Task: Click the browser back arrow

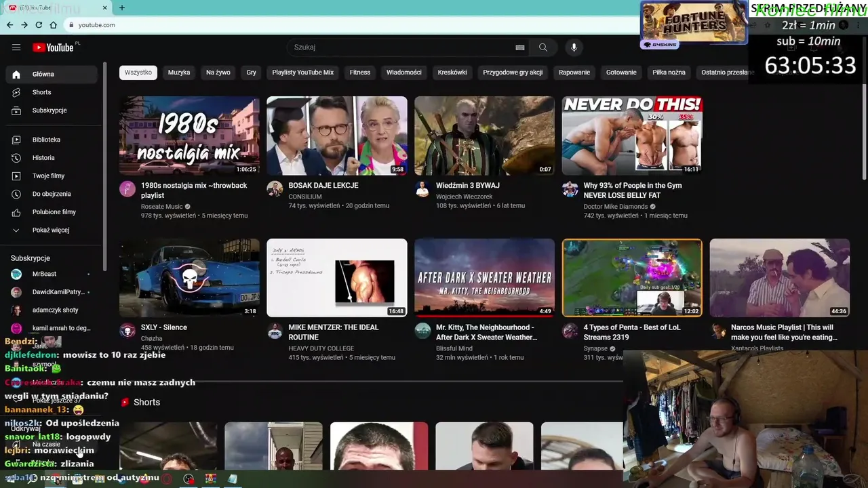Action: pos(9,25)
